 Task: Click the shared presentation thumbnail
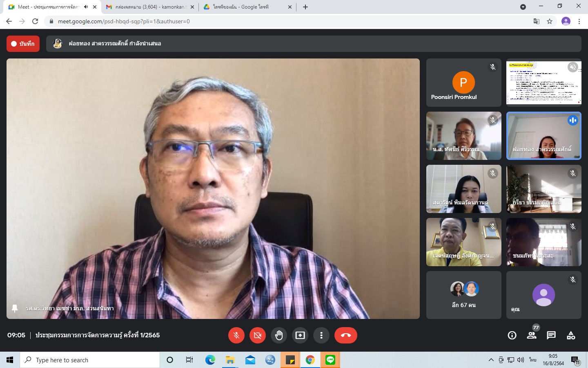(x=543, y=83)
